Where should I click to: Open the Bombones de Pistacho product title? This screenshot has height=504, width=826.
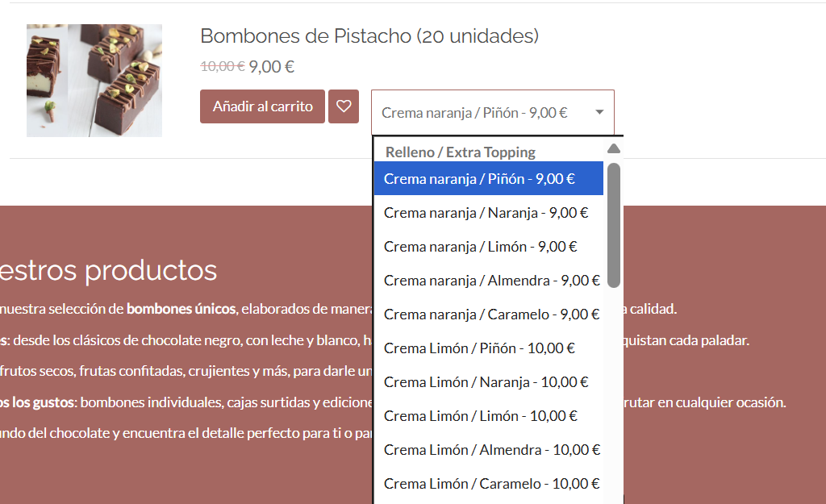(x=369, y=36)
